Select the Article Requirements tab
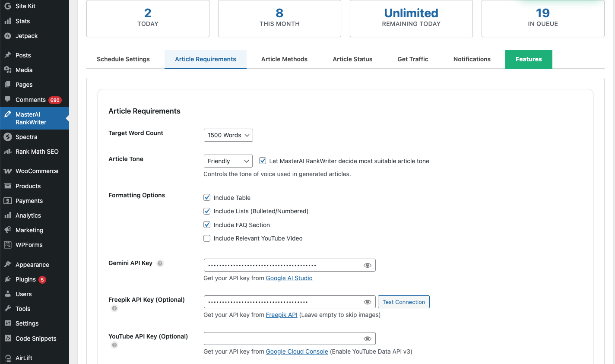615x364 pixels. pyautogui.click(x=206, y=59)
